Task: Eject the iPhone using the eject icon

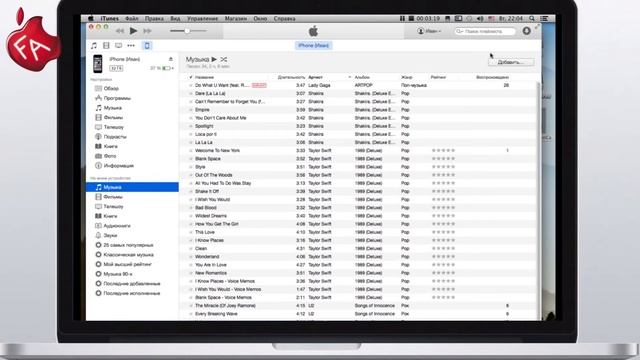Action: 171,59
